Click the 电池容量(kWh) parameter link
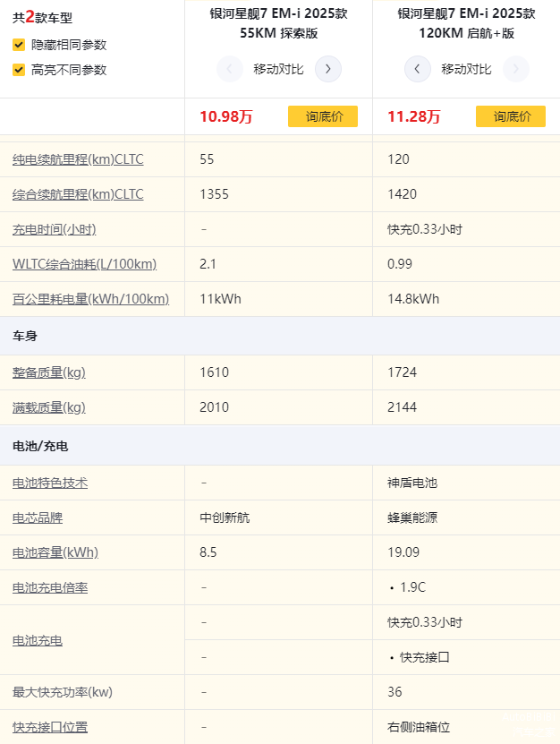This screenshot has height=744, width=560. point(55,552)
